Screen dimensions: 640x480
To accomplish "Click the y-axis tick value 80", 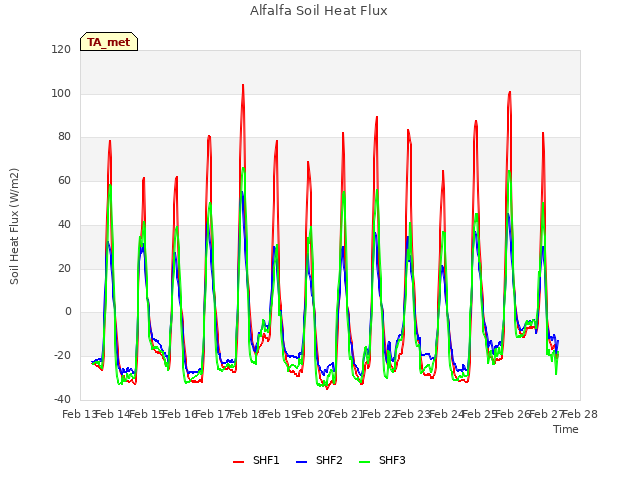I will point(64,137).
